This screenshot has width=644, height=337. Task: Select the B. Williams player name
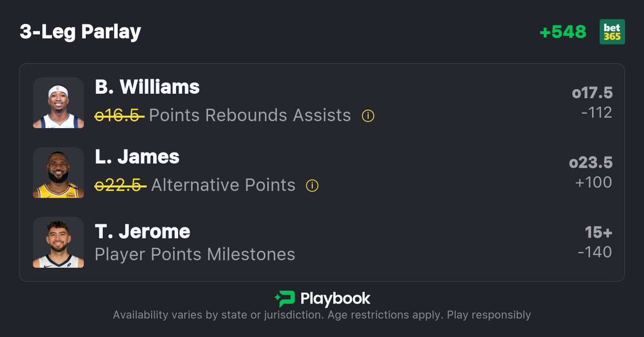(x=147, y=87)
